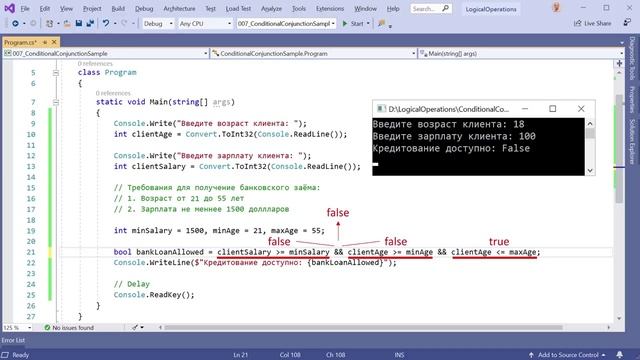Open the Solution Explorer side tab
This screenshot has width=640, height=360.
pos(632,141)
